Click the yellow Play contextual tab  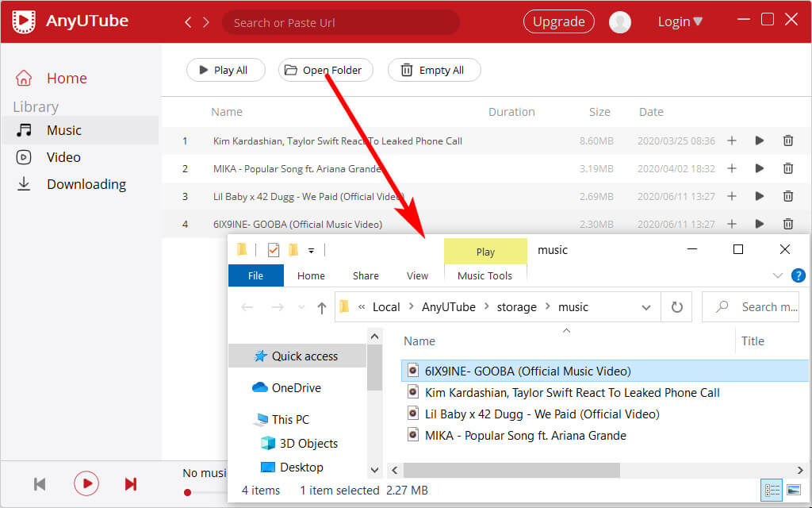point(486,252)
